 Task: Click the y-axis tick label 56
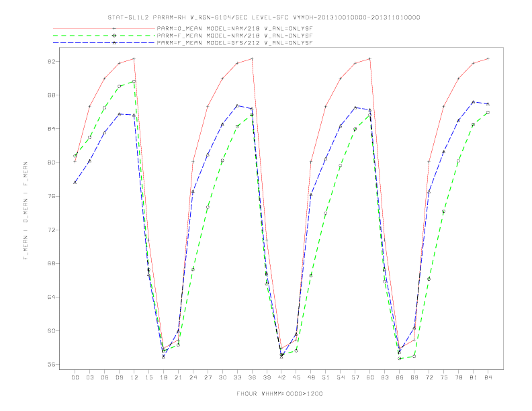click(x=51, y=364)
